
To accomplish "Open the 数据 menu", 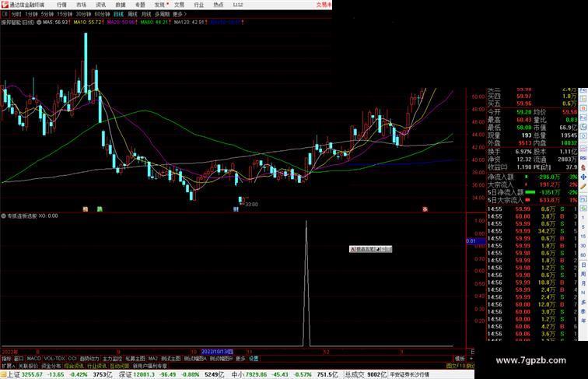I will [121, 5].
